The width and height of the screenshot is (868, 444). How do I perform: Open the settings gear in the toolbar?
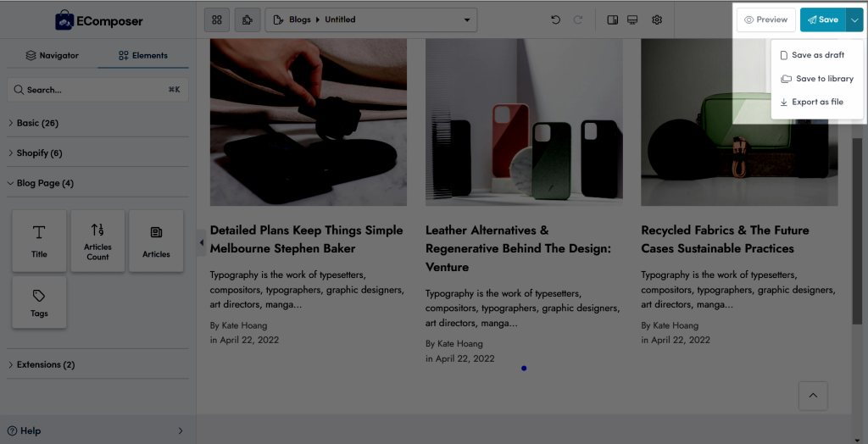[x=657, y=20]
